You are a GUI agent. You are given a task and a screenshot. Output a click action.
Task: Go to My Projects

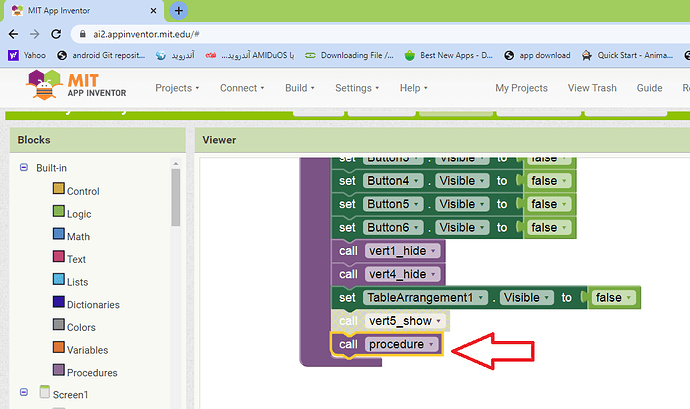tap(521, 88)
